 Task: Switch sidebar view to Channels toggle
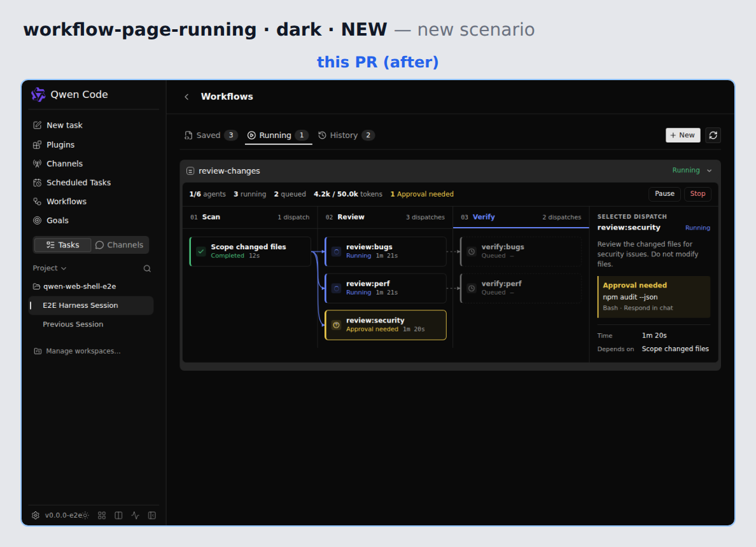[119, 245]
